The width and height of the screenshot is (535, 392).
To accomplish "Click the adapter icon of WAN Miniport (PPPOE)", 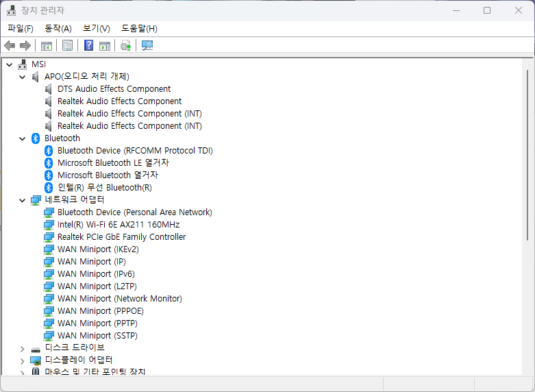I will pyautogui.click(x=49, y=311).
